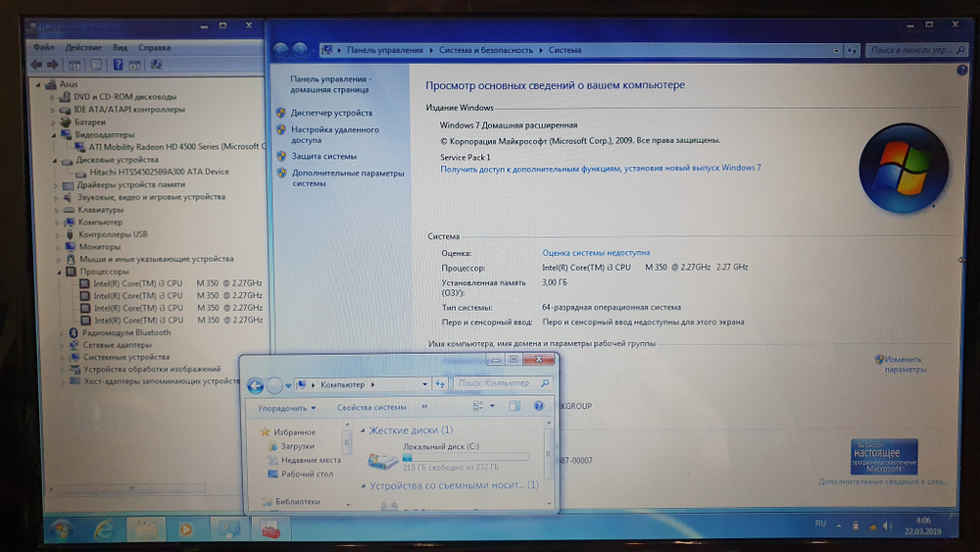Click the Help icon in Device Manager toolbar
The width and height of the screenshot is (980, 552).
117,65
